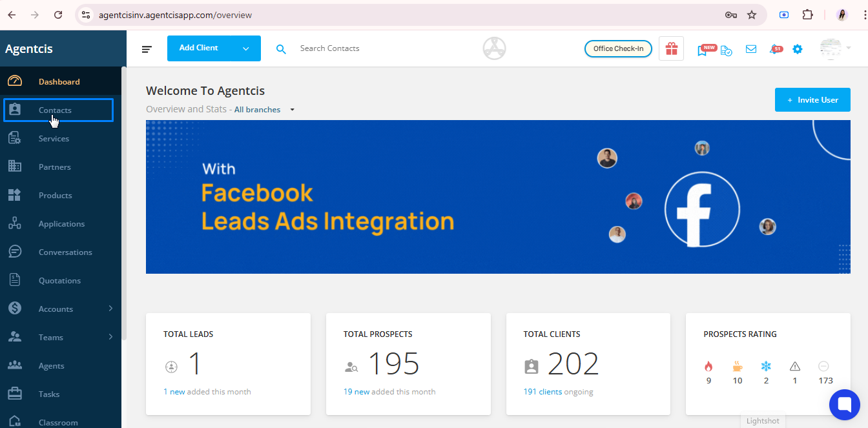Click the Classroom icon in sidebar
The image size is (868, 428).
[15, 421]
